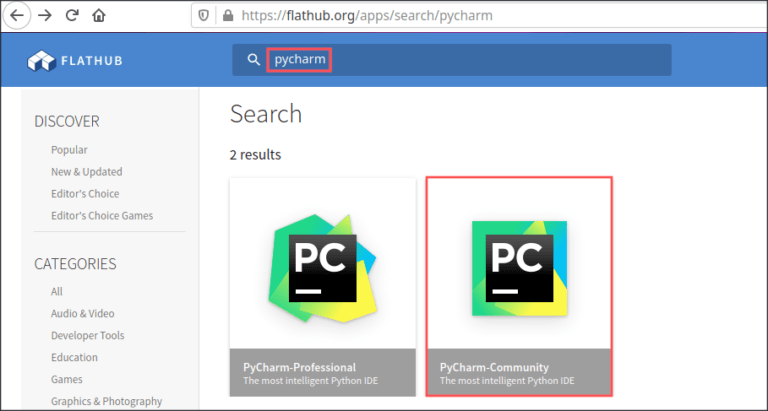Open the PyCharm-Community app icon
768x411 pixels.
click(519, 268)
